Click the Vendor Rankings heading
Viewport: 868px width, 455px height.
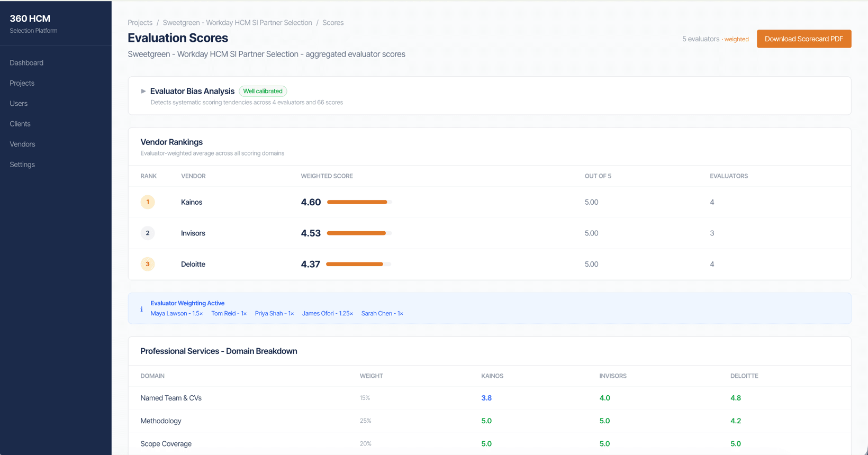click(x=171, y=142)
